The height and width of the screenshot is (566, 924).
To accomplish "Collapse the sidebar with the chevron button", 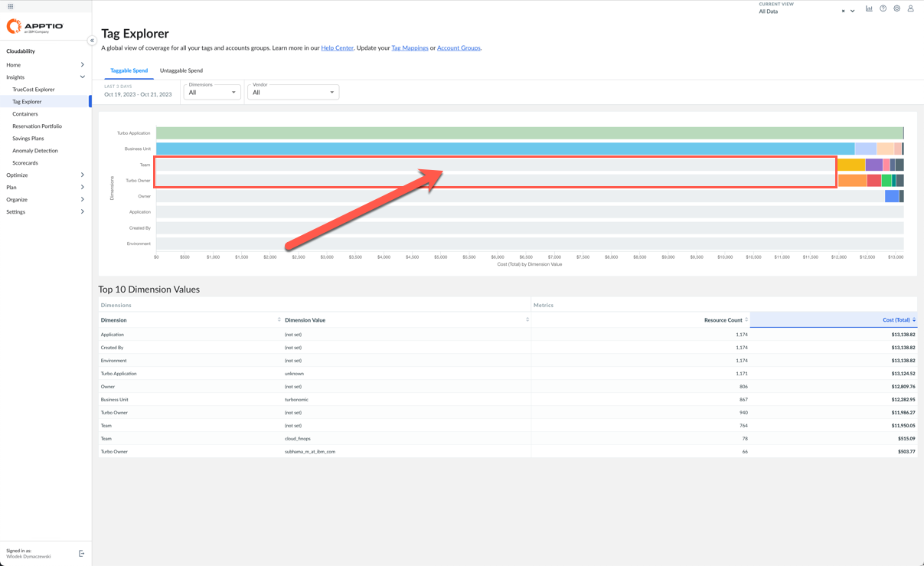I will click(x=92, y=41).
